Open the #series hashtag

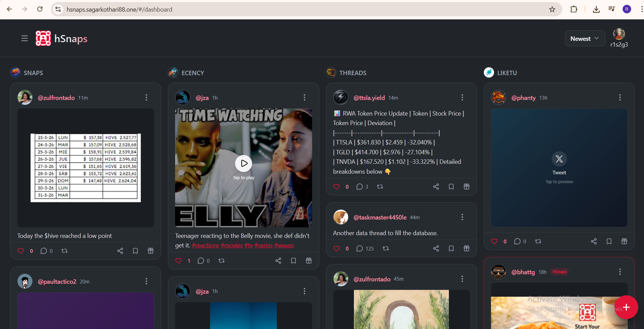pyautogui.click(x=264, y=245)
